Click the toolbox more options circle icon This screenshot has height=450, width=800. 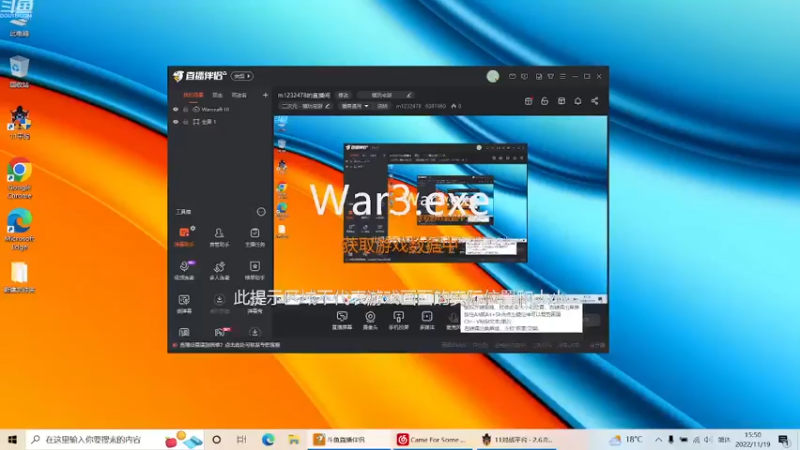[261, 212]
